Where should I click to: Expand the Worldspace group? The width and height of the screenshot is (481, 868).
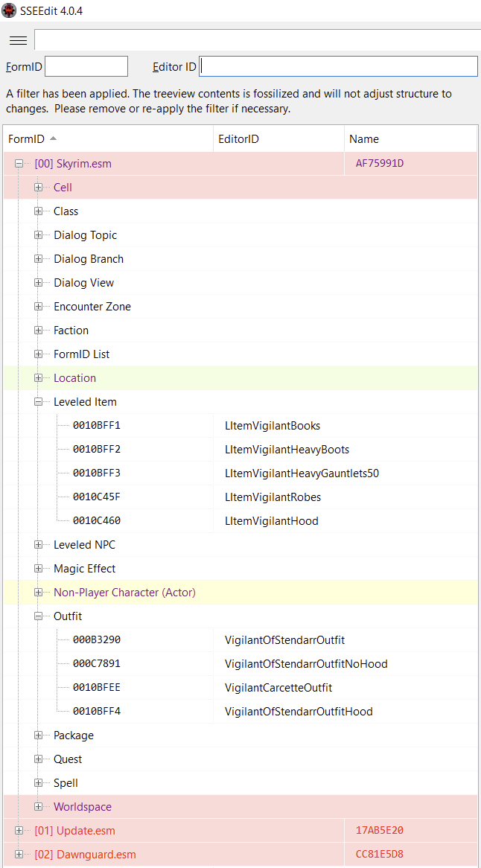coord(38,806)
